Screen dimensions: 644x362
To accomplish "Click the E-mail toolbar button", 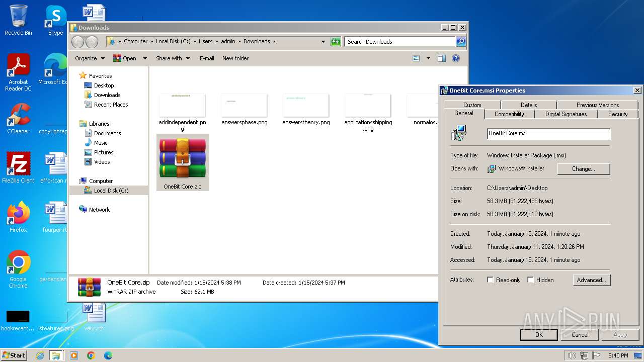I will point(207,58).
